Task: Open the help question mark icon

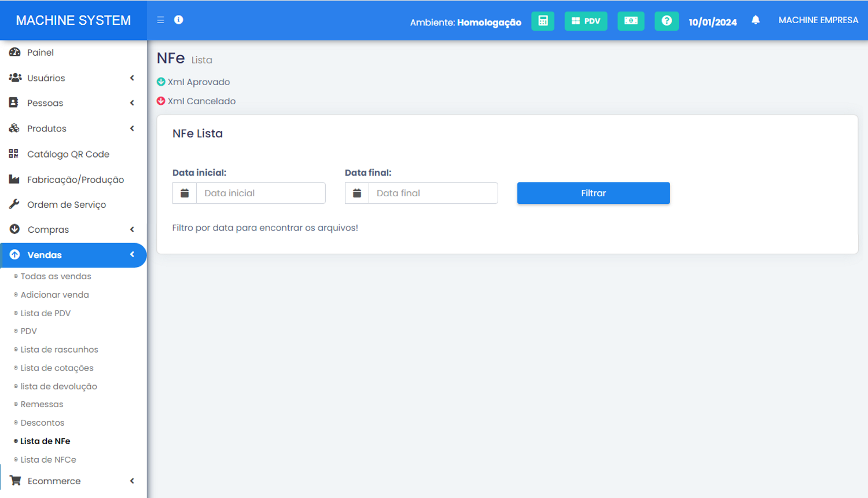Action: 667,21
